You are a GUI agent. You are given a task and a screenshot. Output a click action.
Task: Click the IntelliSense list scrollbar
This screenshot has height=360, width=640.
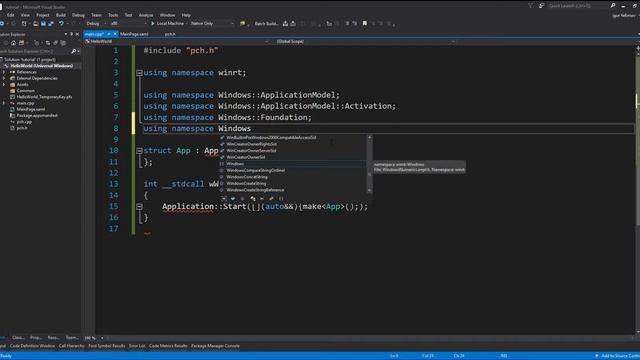pyautogui.click(x=369, y=164)
